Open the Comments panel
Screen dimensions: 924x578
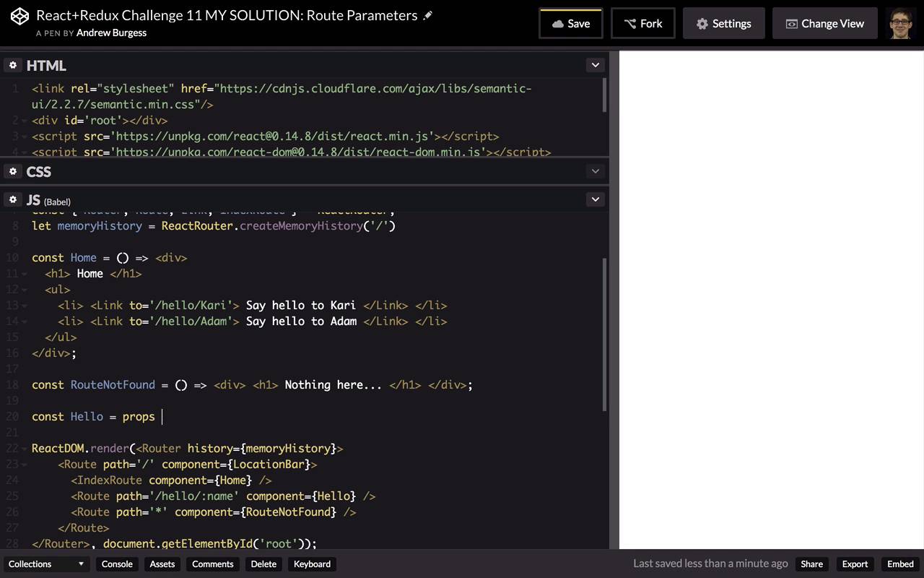click(x=213, y=564)
